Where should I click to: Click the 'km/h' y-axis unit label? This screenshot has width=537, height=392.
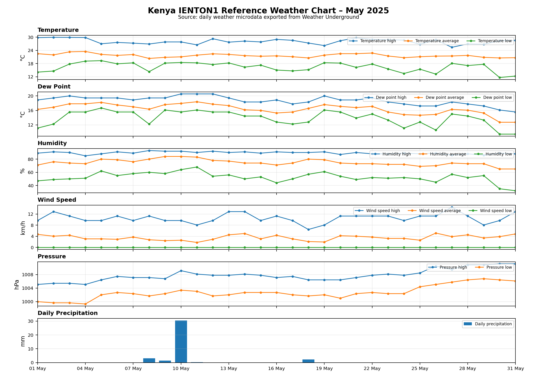point(23,228)
